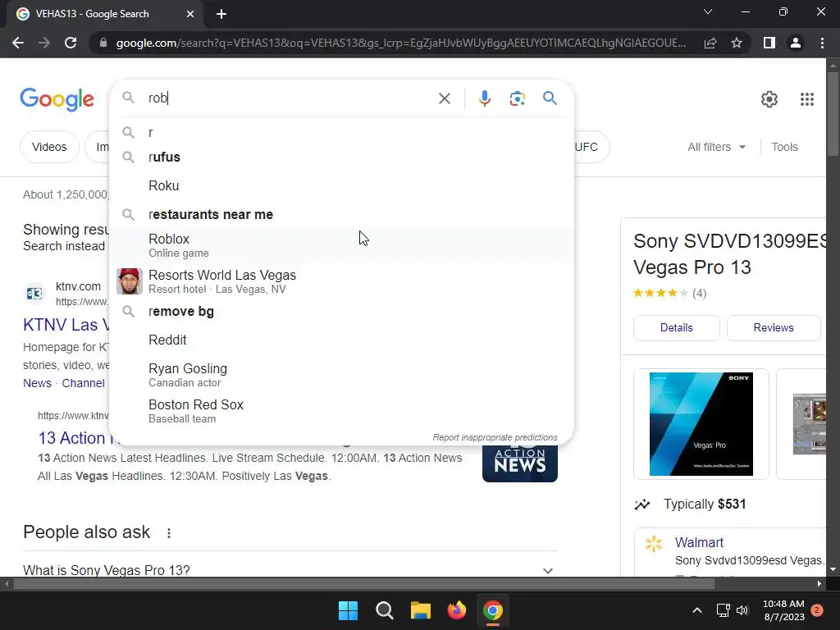This screenshot has height=630, width=840.
Task: Open clock and date in taskbar
Action: [x=783, y=610]
